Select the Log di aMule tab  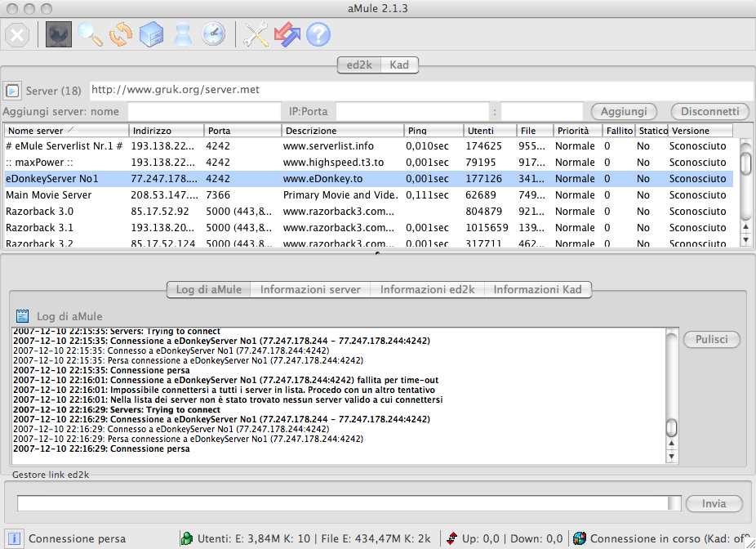tap(208, 289)
